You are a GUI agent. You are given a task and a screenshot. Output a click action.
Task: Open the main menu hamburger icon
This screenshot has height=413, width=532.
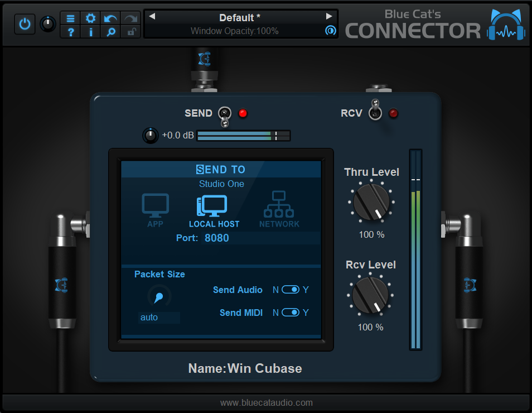pyautogui.click(x=70, y=18)
